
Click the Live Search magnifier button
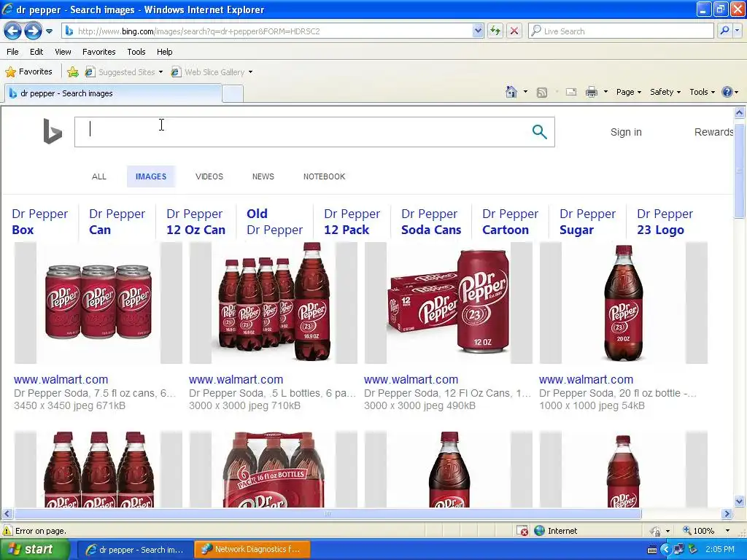click(x=724, y=31)
